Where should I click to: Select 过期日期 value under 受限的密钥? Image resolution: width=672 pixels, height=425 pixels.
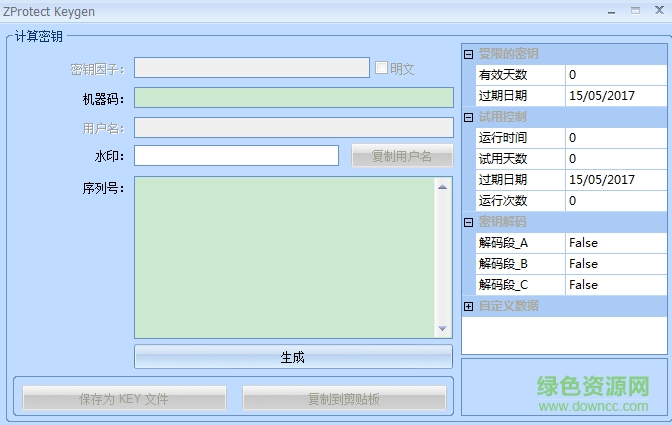616,96
